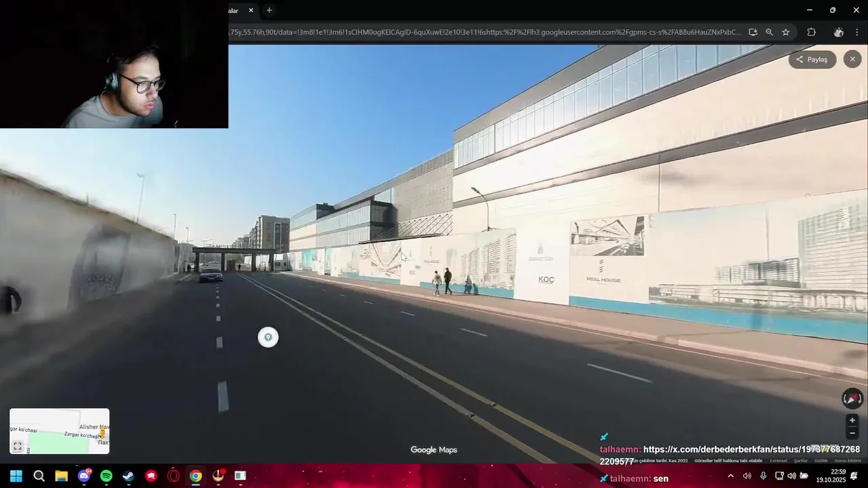Close the current Chrome tab

(251, 10)
